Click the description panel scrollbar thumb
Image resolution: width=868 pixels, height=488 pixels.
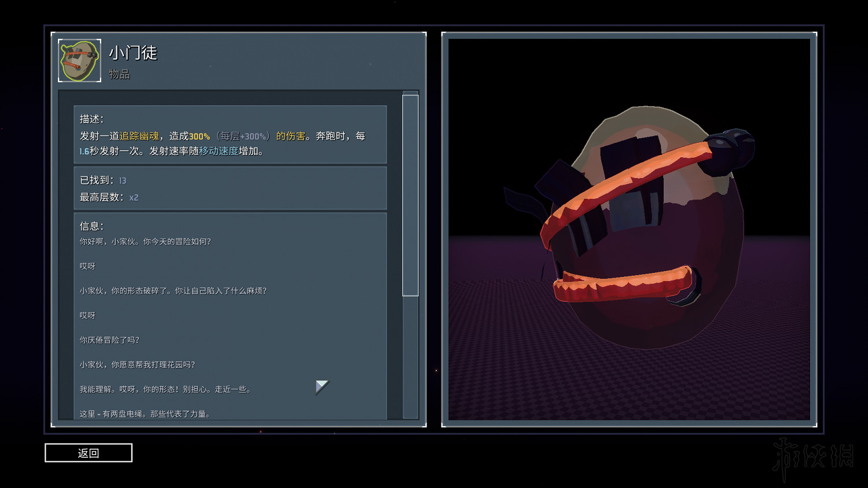pyautogui.click(x=410, y=195)
